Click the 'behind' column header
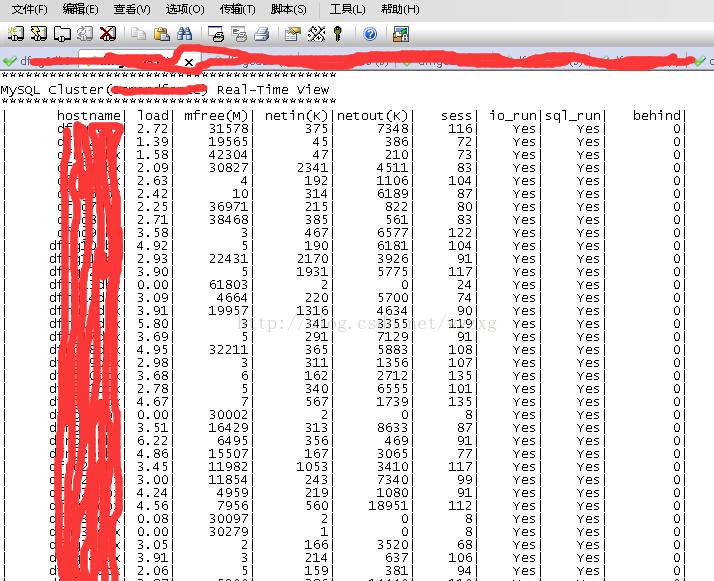Screen dimensions: 714x581 tap(657, 116)
